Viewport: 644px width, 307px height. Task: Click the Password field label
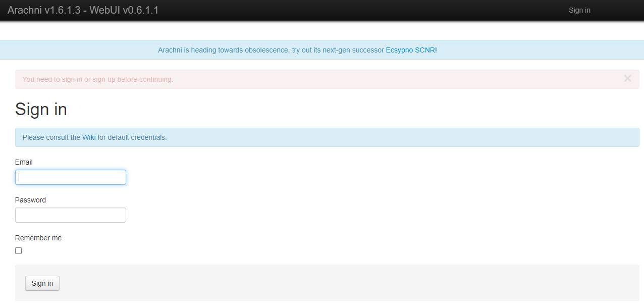point(30,200)
